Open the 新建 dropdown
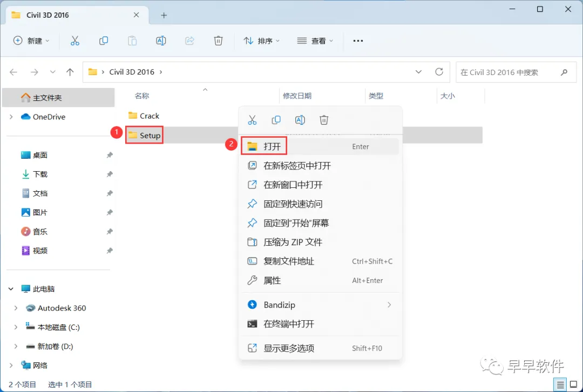 click(31, 40)
